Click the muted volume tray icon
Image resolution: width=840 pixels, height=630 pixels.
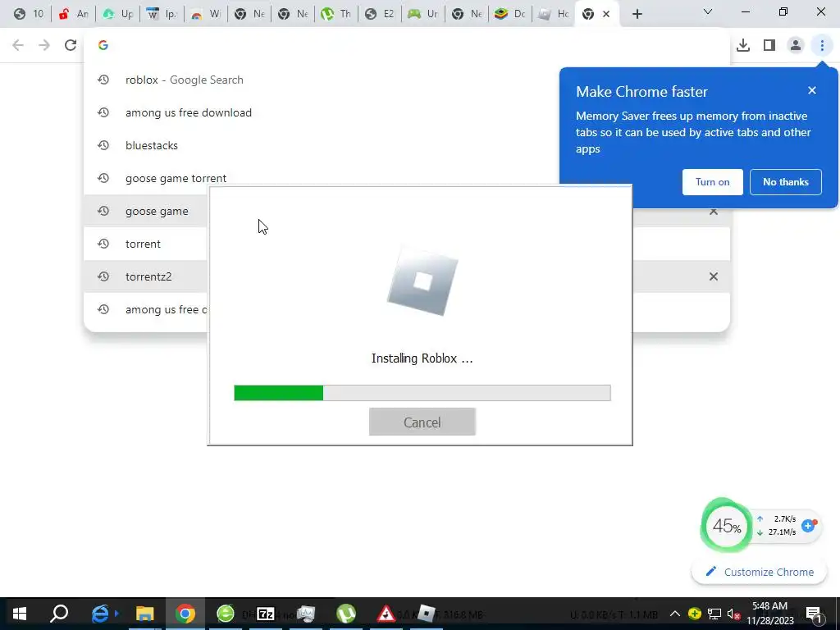pos(733,614)
